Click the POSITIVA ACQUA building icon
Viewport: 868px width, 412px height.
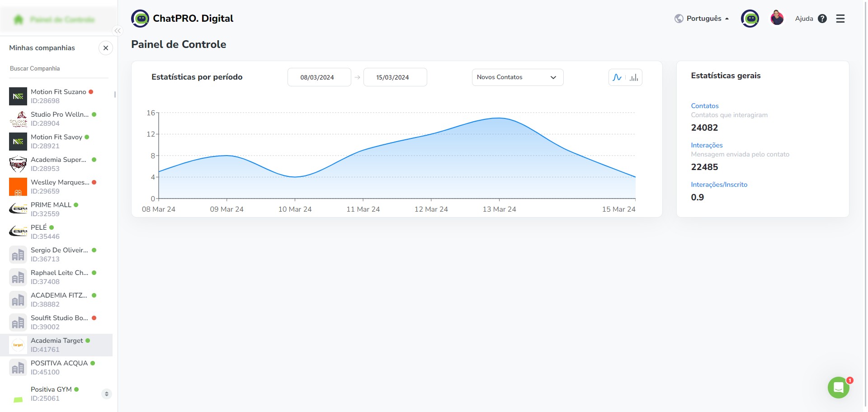[18, 368]
